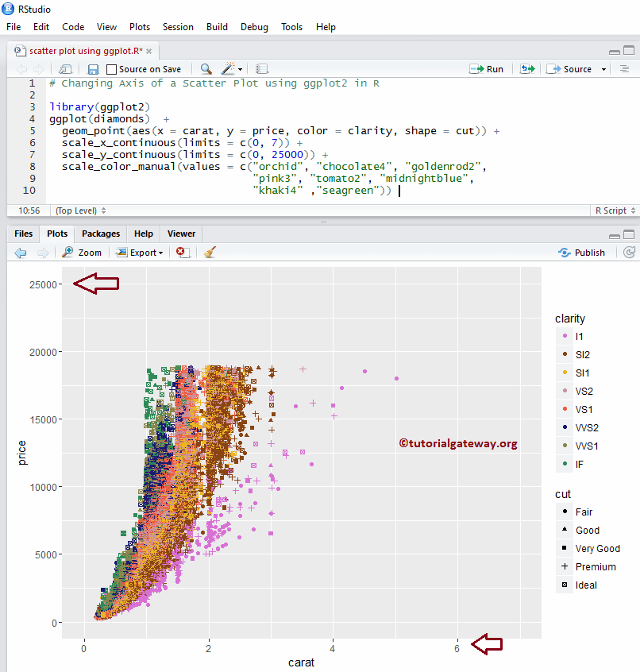This screenshot has width=640, height=672.
Task: Click the IF clarity legend swatch
Action: (x=565, y=464)
